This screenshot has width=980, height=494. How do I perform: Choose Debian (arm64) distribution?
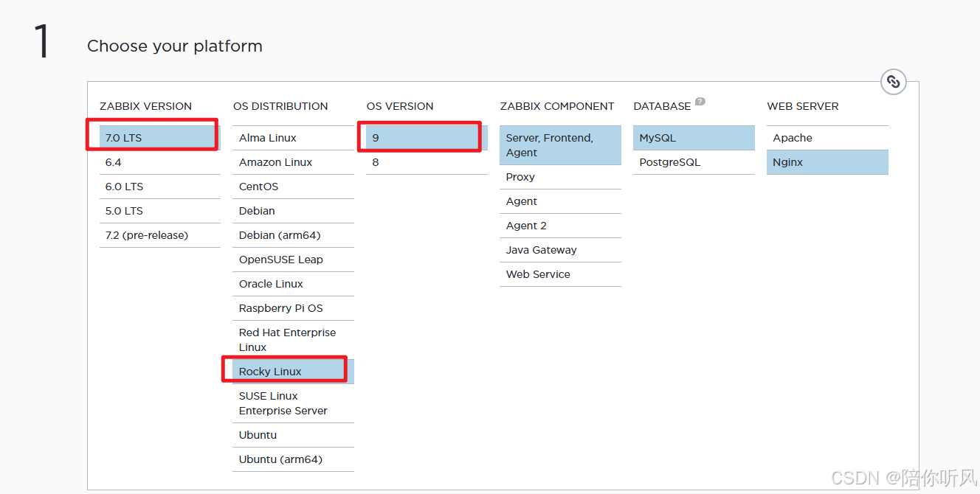[x=294, y=235]
